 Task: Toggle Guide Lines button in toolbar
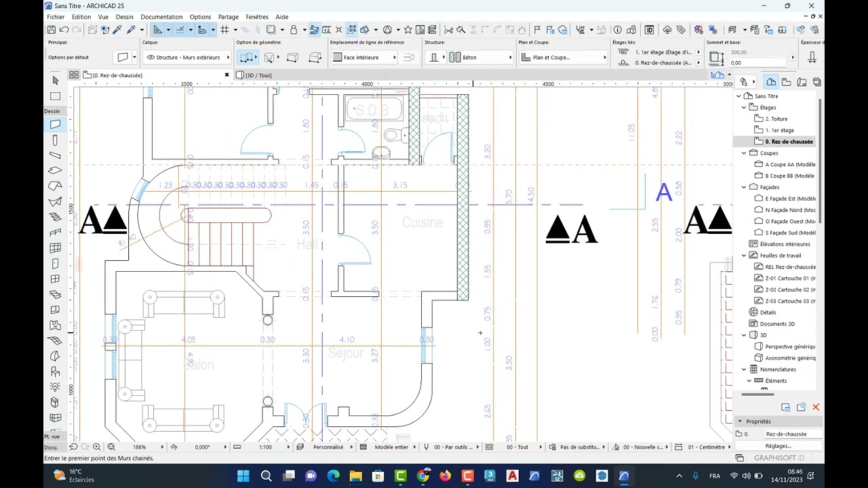click(158, 30)
